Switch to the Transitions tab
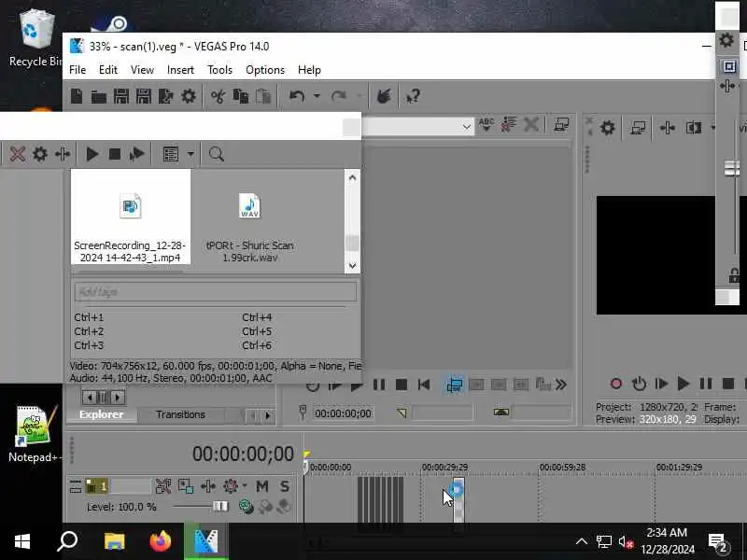Viewport: 747px width, 560px height. 180,414
